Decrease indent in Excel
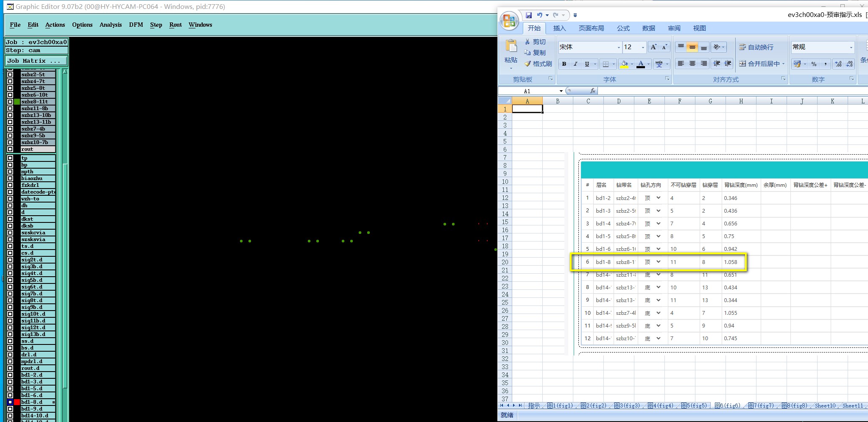 pos(717,64)
